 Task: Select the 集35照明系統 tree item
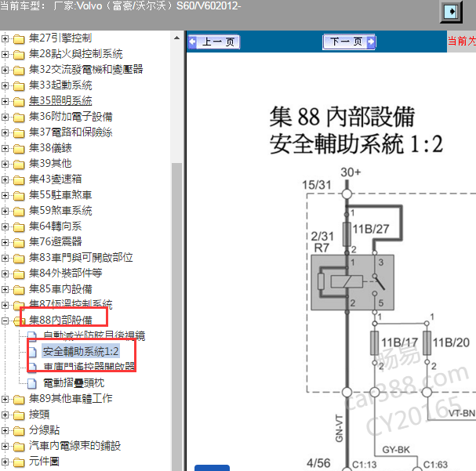[x=60, y=101]
